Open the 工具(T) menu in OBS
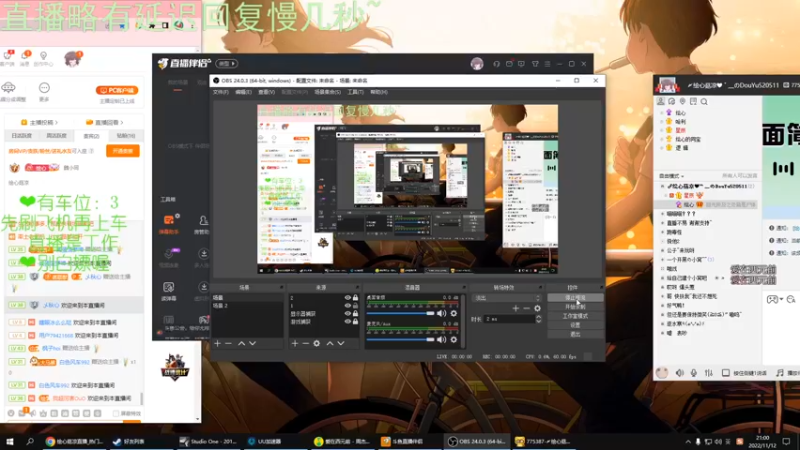Viewport: 800px width, 450px height. coord(355,92)
